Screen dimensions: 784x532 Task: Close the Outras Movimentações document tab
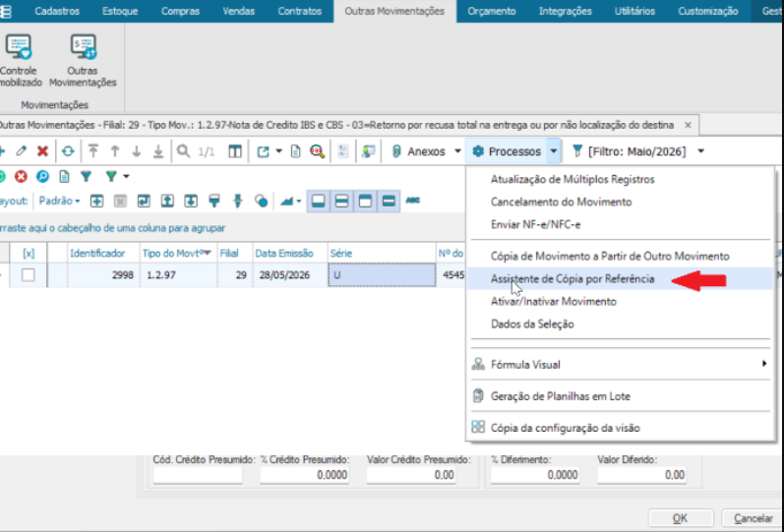pos(688,125)
